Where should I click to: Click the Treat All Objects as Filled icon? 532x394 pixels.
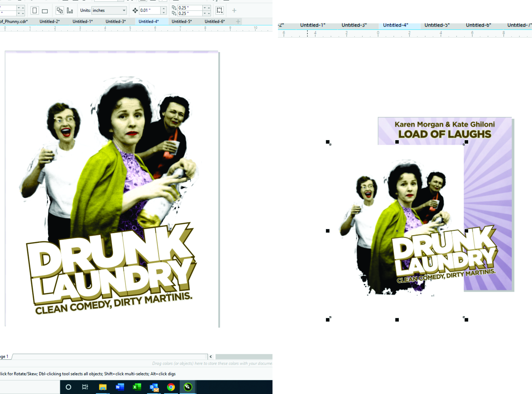click(x=219, y=10)
